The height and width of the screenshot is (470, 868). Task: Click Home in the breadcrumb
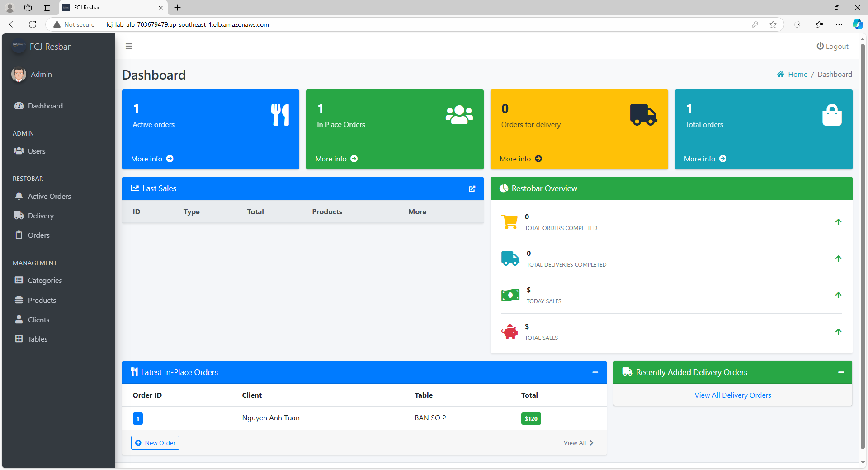click(x=797, y=74)
